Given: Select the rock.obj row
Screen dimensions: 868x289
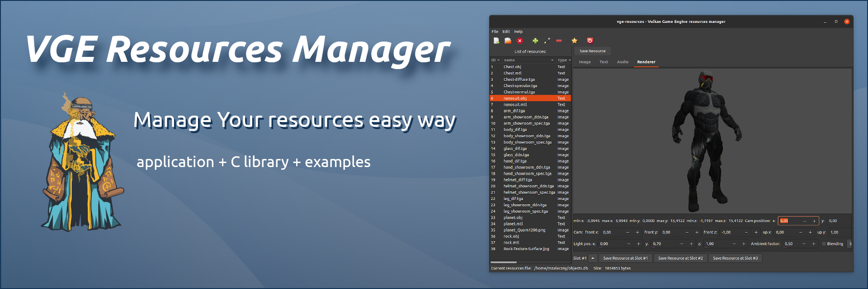Looking at the screenshot, I should tap(530, 236).
